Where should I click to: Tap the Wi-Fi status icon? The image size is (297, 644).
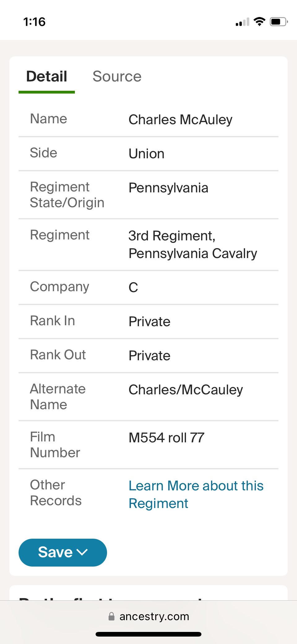tap(259, 22)
